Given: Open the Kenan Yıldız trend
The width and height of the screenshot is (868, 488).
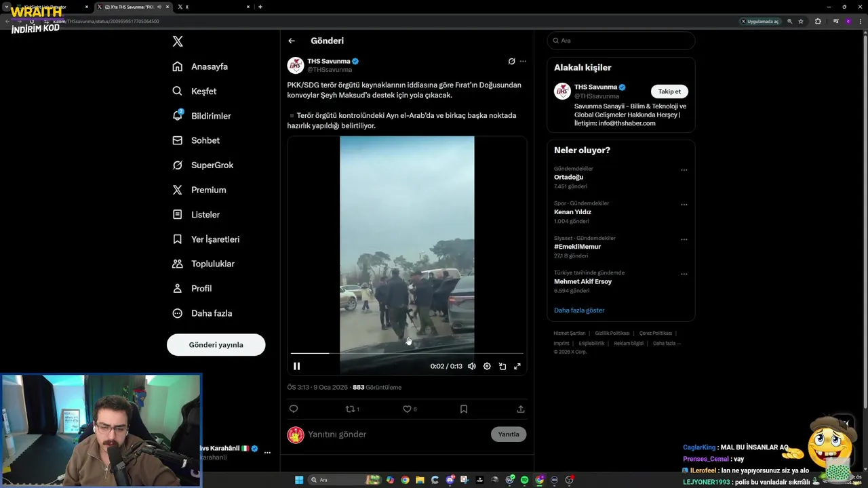Looking at the screenshot, I should point(573,211).
